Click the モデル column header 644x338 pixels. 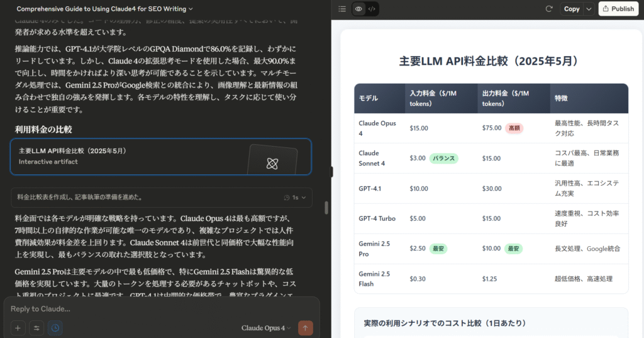click(379, 98)
